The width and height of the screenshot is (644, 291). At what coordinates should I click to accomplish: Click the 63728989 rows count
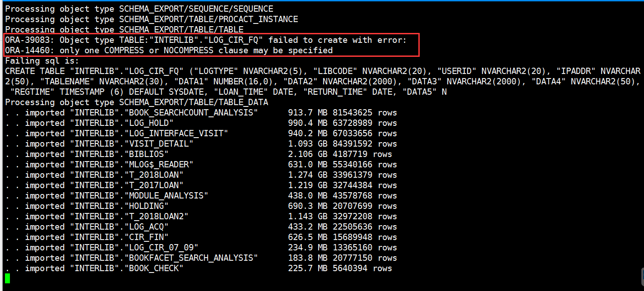pos(365,123)
